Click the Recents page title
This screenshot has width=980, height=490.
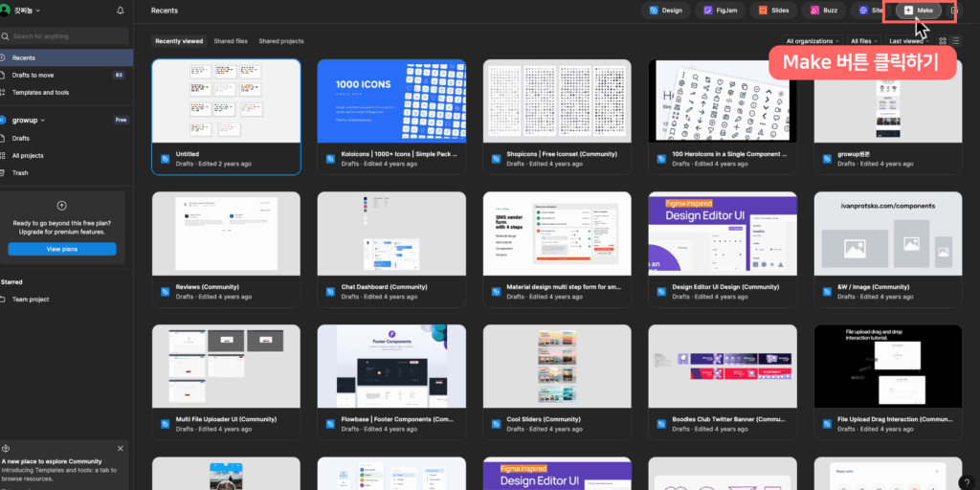(x=165, y=11)
